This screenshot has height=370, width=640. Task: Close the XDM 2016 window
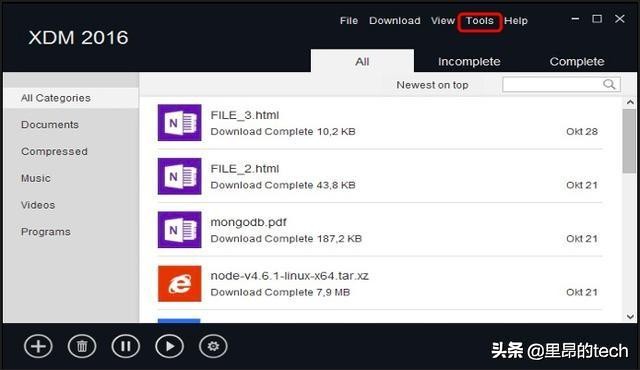point(620,19)
